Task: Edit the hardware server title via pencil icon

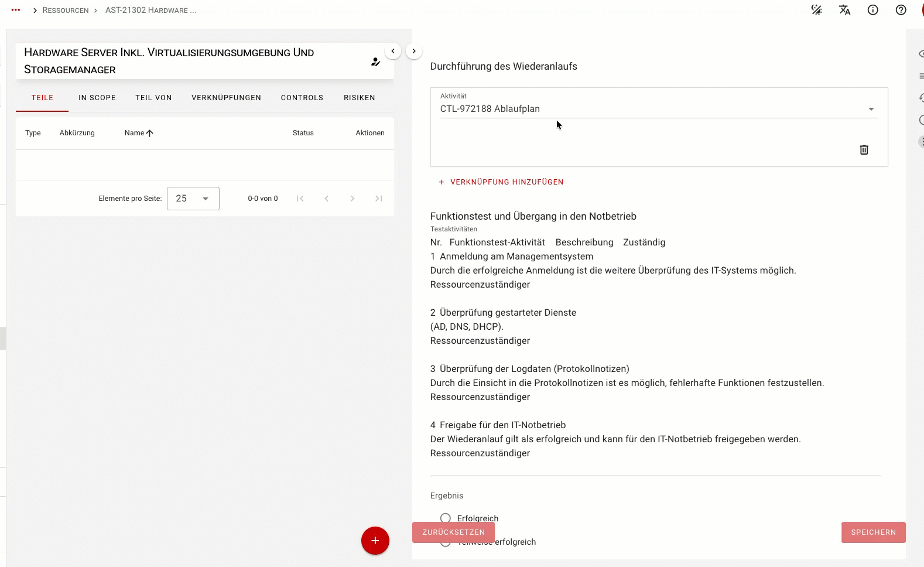Action: 375,62
